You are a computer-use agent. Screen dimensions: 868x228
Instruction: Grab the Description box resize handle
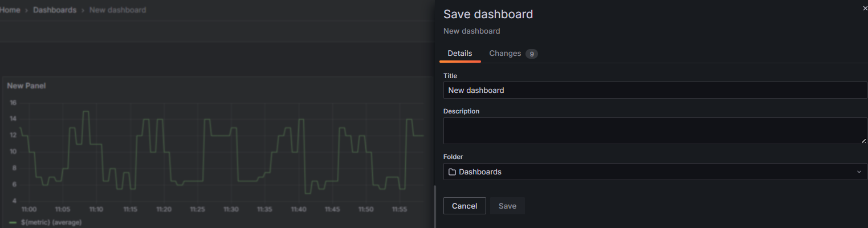click(863, 140)
